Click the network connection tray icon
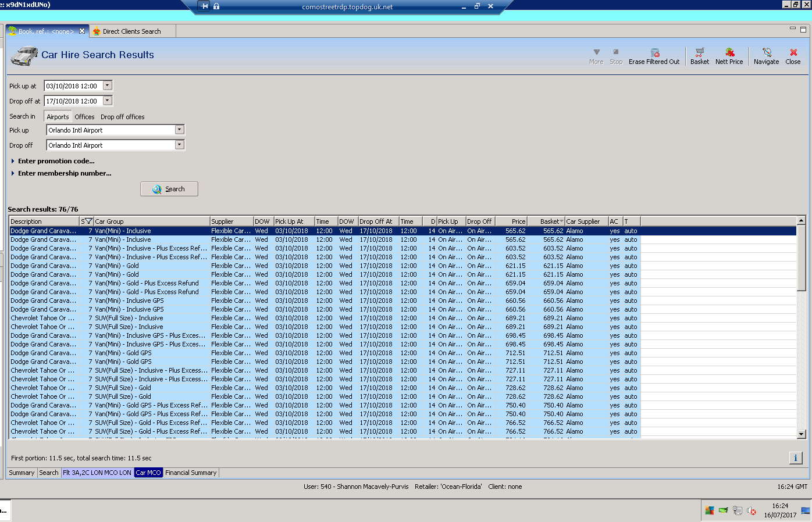 (x=738, y=510)
